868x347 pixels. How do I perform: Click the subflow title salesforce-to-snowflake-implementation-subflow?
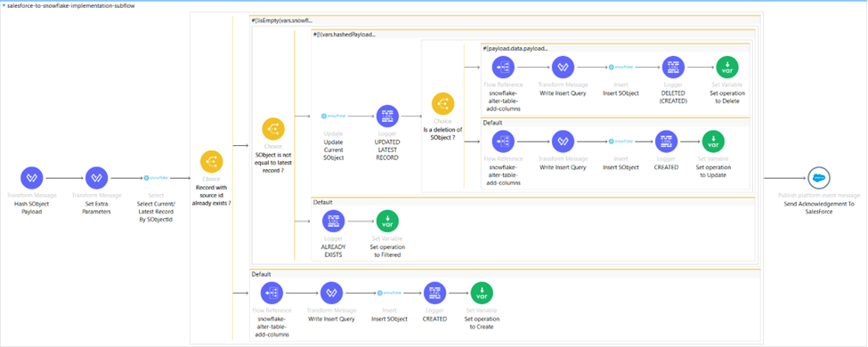[x=70, y=5]
